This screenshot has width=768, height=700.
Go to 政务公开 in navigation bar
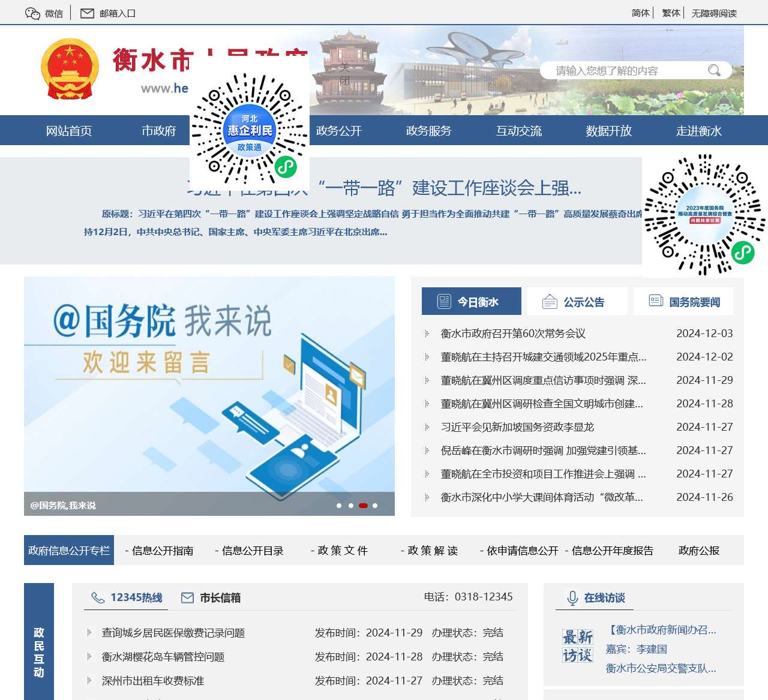(x=339, y=131)
